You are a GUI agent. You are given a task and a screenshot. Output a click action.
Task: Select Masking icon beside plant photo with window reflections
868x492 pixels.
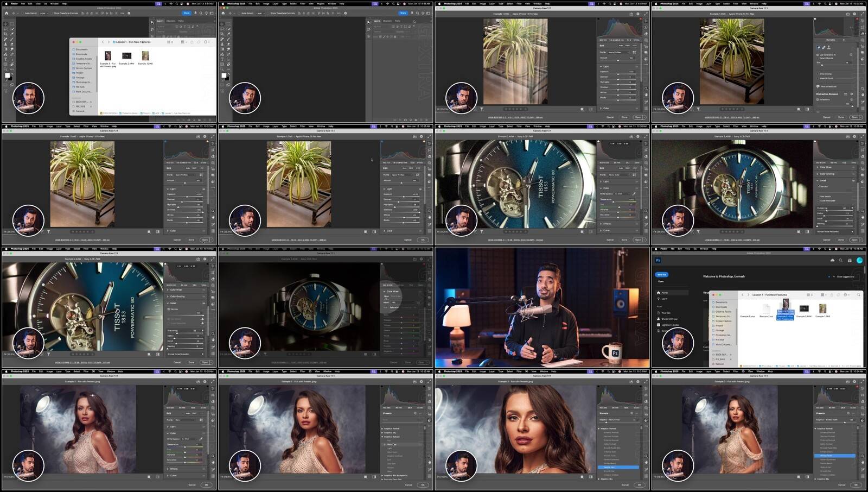click(x=646, y=40)
